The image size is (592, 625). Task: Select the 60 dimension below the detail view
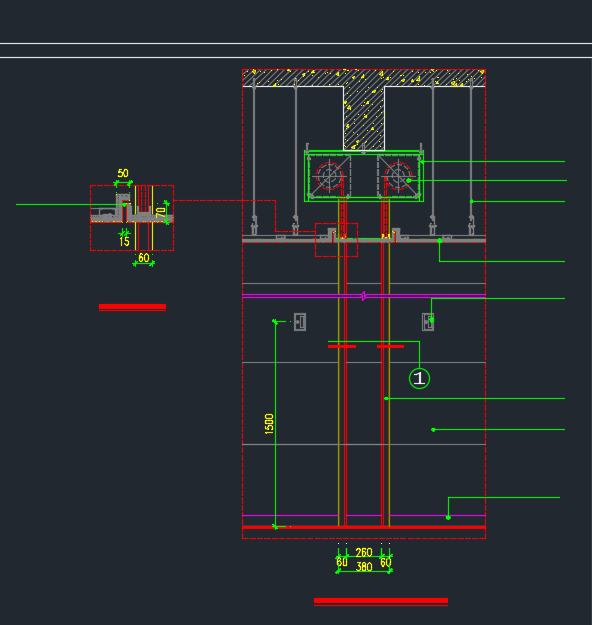pyautogui.click(x=144, y=257)
